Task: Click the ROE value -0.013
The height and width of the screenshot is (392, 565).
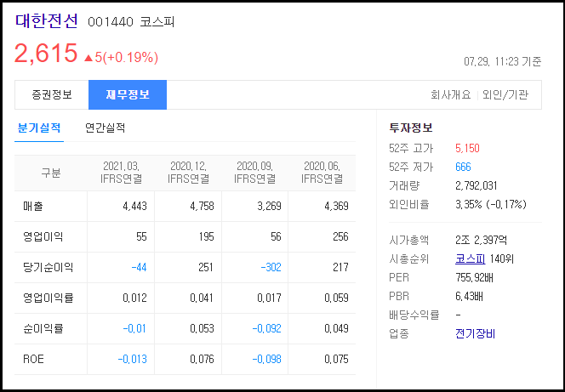Action: pos(132,359)
